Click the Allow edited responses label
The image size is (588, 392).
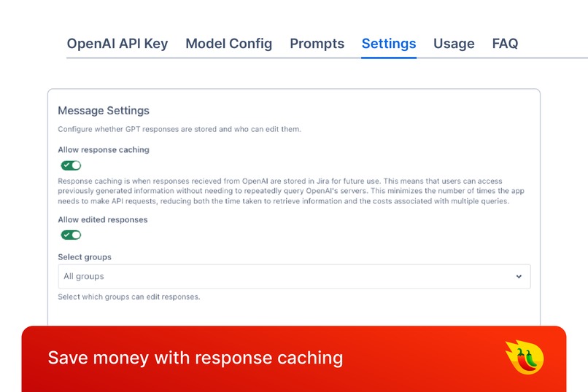coord(103,220)
